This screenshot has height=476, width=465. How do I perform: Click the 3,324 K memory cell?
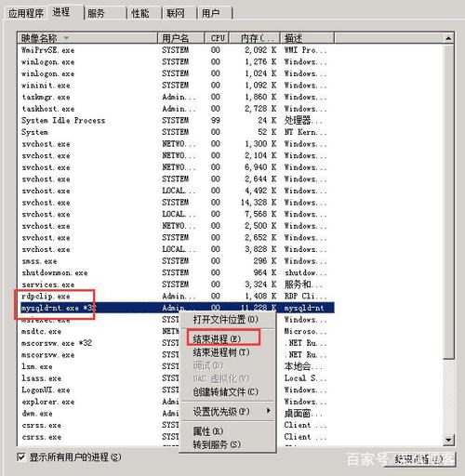(260, 284)
